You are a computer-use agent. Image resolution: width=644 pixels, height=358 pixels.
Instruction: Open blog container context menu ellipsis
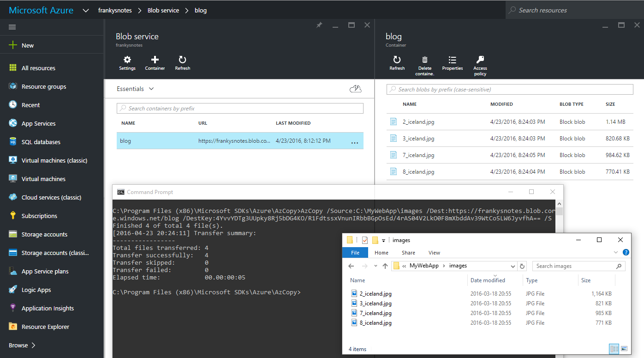pyautogui.click(x=354, y=142)
